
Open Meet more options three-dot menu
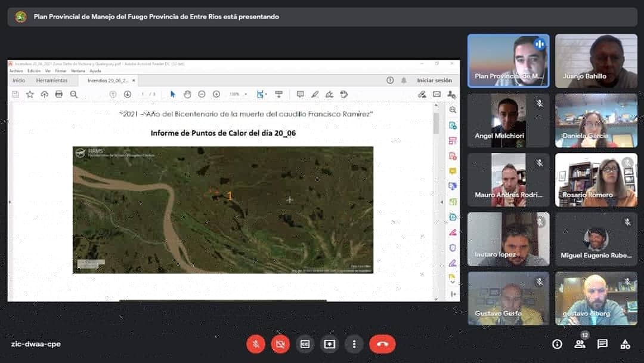[354, 344]
